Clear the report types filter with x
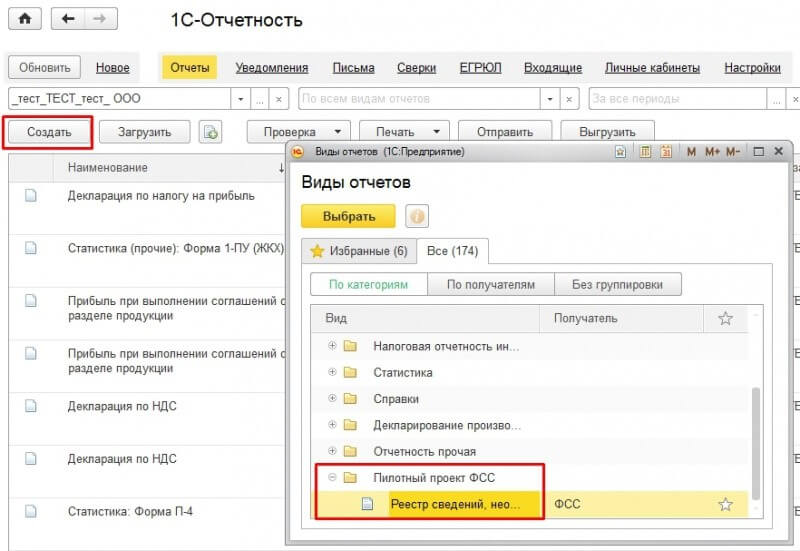The width and height of the screenshot is (800, 551). click(569, 99)
